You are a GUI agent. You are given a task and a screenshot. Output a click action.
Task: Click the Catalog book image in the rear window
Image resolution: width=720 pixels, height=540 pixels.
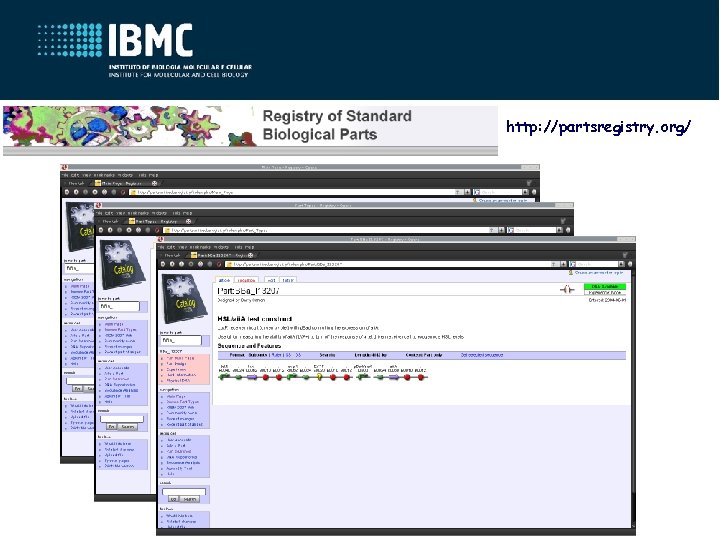[x=80, y=228]
